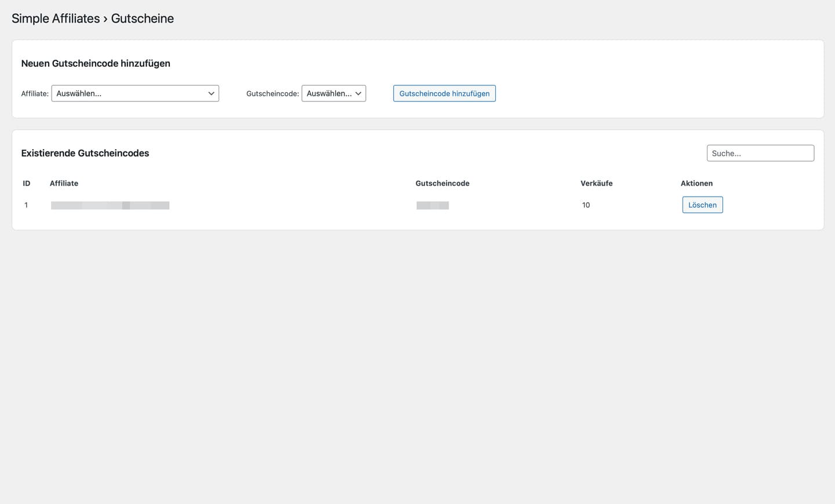The image size is (835, 504).
Task: Focus the 'Suche...' search field
Action: pos(760,153)
